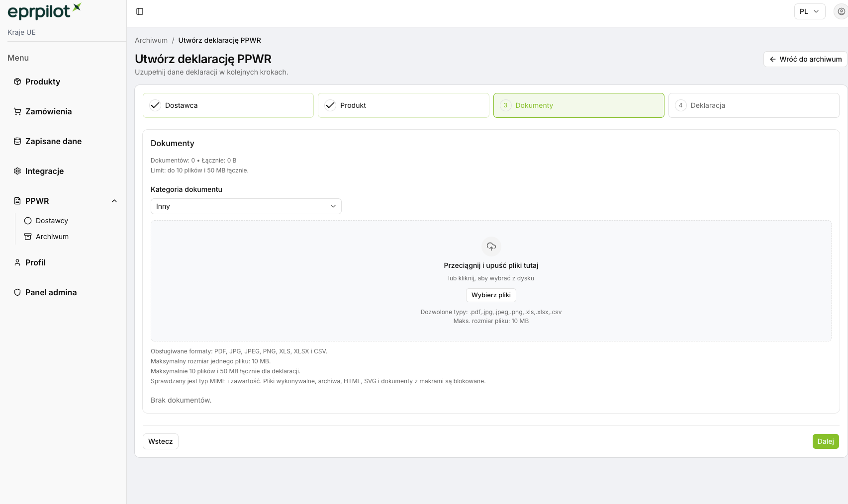Click the Integracje gear icon

click(17, 171)
